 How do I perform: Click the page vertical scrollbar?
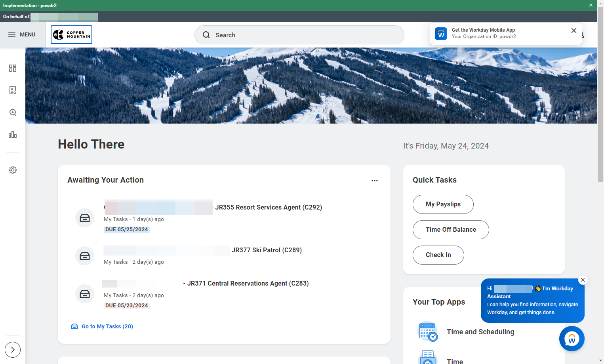[x=600, y=95]
